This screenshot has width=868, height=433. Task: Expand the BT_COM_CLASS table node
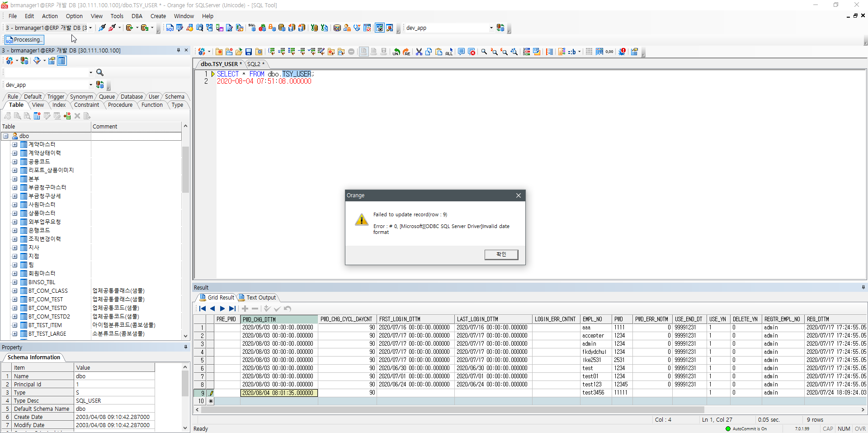point(15,291)
